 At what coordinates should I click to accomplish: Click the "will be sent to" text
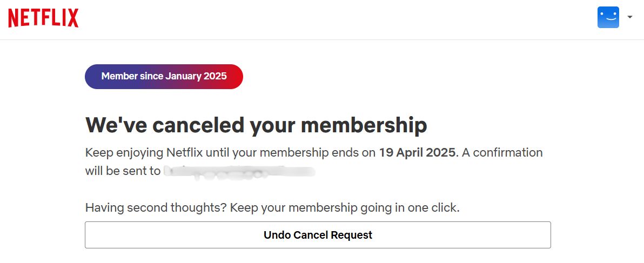point(122,171)
